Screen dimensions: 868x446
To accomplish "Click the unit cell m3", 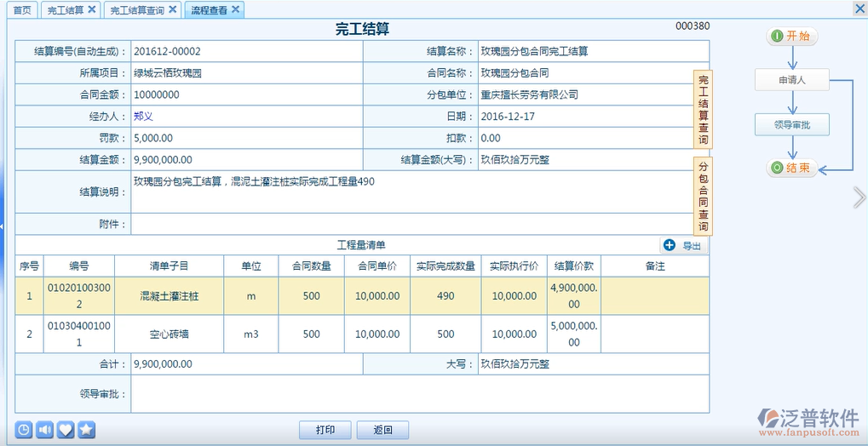I will pos(250,334).
